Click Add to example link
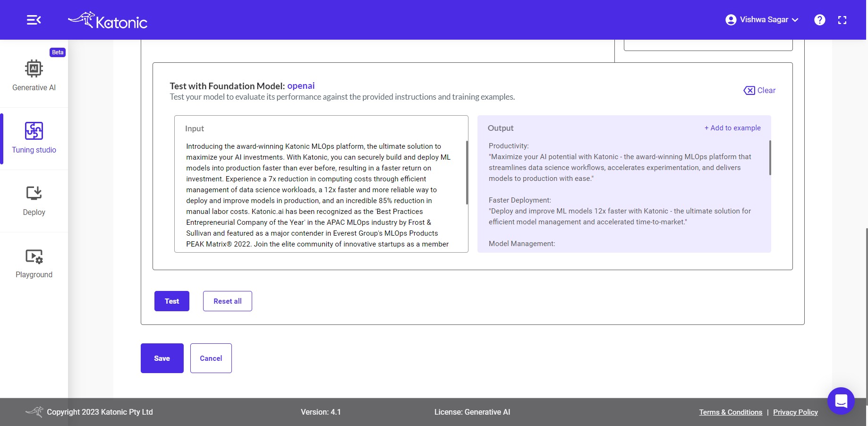868x426 pixels. click(x=732, y=128)
